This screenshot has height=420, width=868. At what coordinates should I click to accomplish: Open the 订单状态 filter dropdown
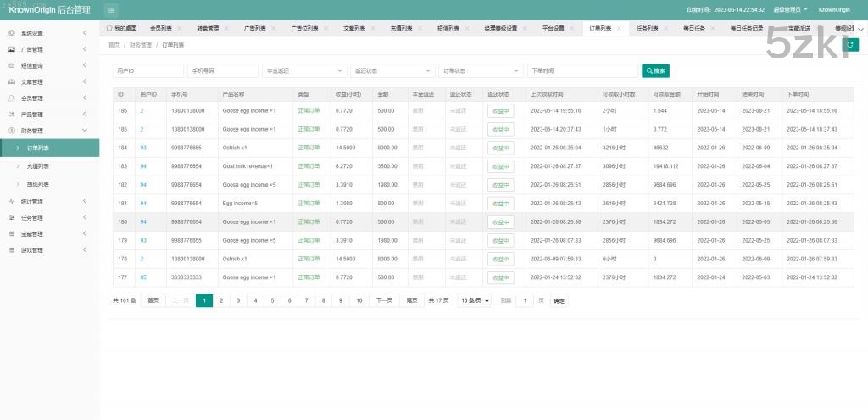coord(481,70)
